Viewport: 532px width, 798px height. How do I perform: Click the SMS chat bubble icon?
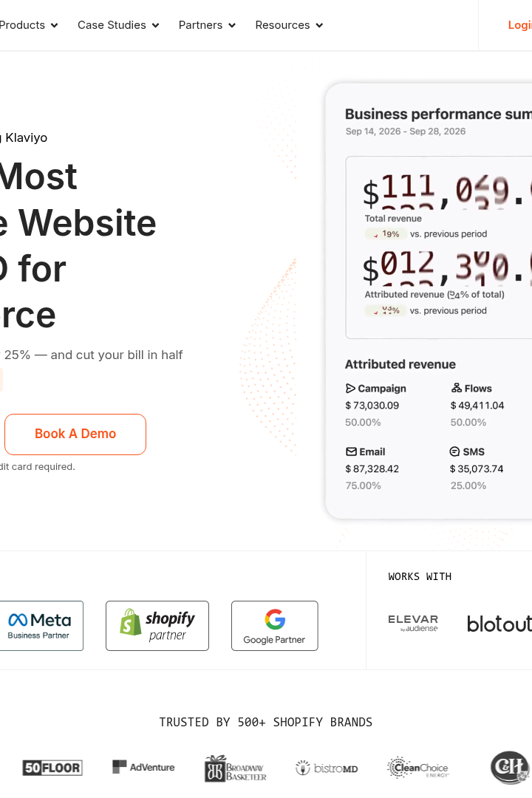coord(454,451)
